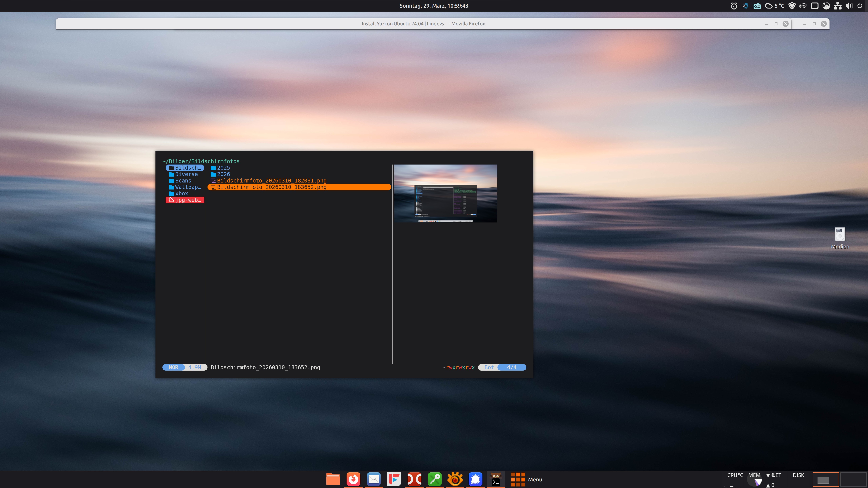
Task: Click the volume speaker icon
Action: pyautogui.click(x=849, y=6)
